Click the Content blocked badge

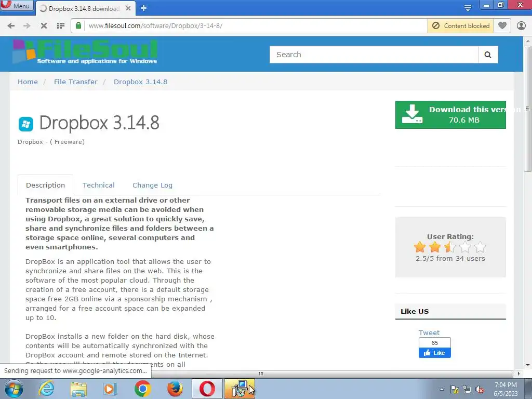[x=461, y=26]
